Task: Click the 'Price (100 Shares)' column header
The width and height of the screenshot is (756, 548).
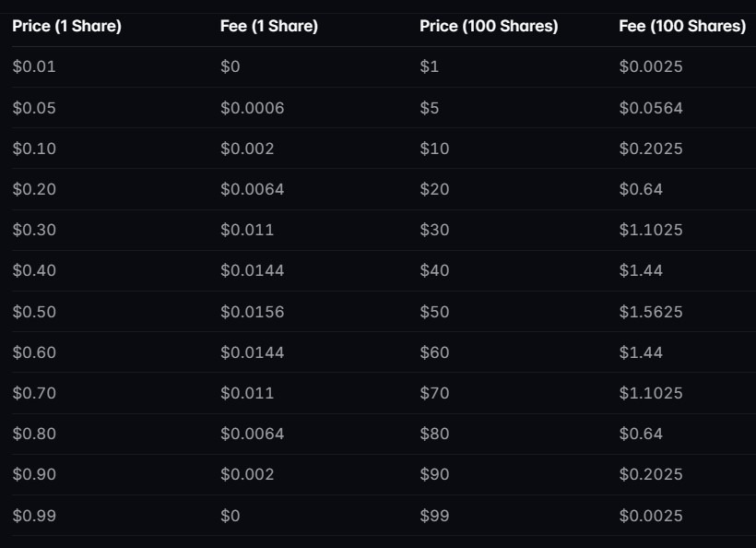Action: click(489, 26)
